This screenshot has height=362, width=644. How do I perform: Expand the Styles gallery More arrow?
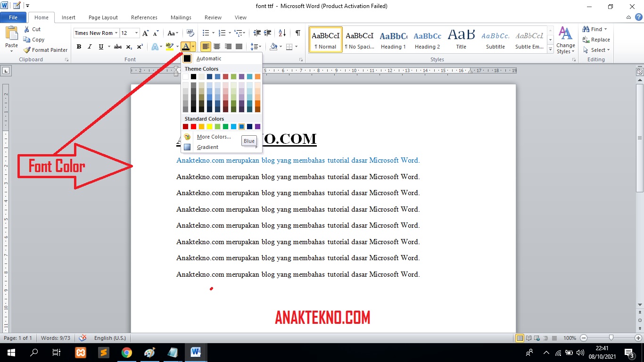point(550,49)
